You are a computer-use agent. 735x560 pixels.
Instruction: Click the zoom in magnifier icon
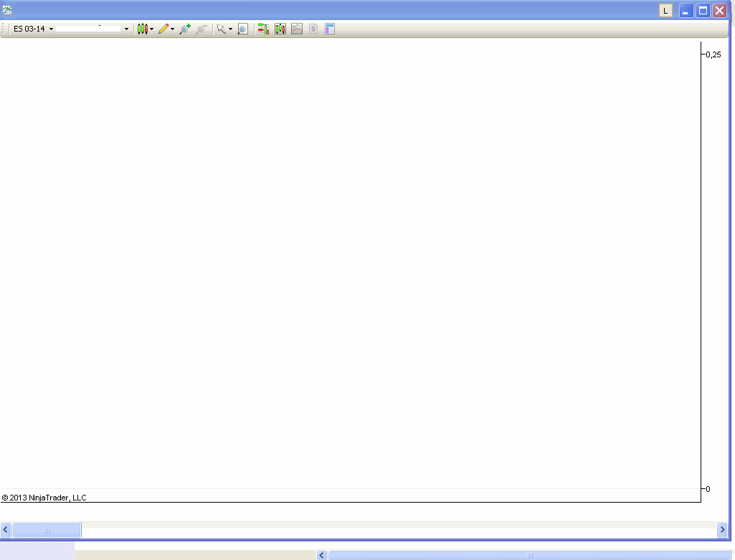185,29
